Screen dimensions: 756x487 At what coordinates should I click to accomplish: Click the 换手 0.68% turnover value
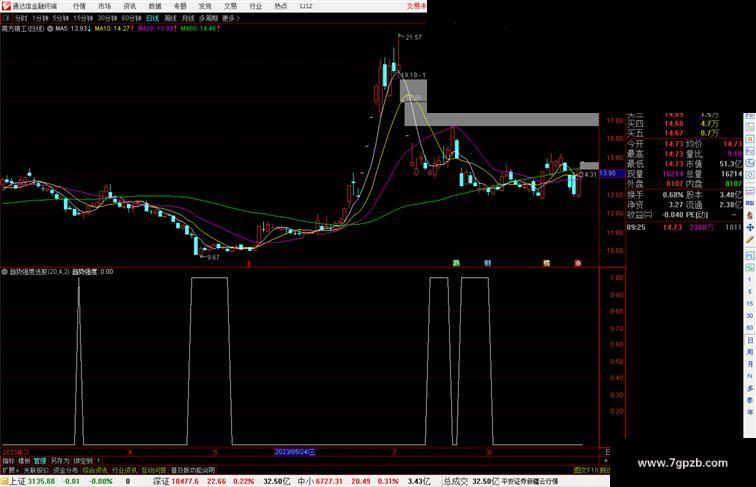coord(673,195)
